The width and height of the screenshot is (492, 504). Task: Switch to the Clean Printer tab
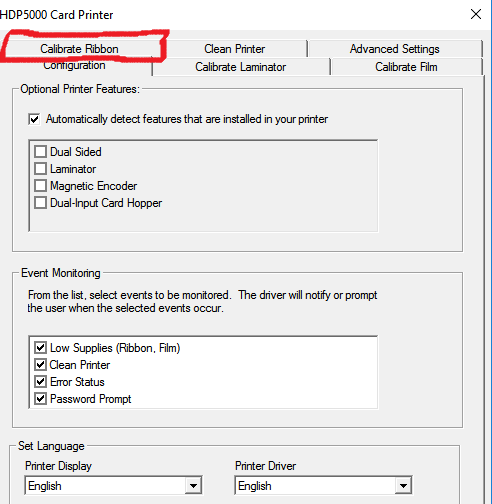click(234, 49)
